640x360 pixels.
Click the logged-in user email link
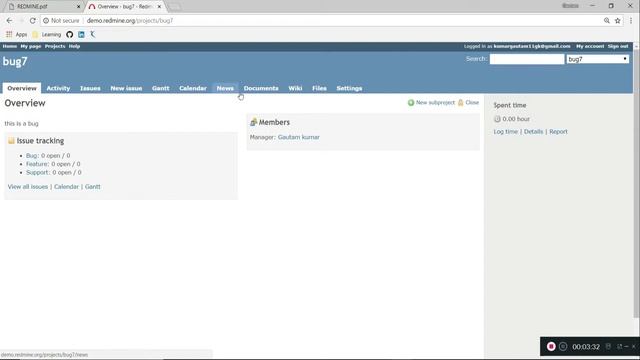click(532, 46)
